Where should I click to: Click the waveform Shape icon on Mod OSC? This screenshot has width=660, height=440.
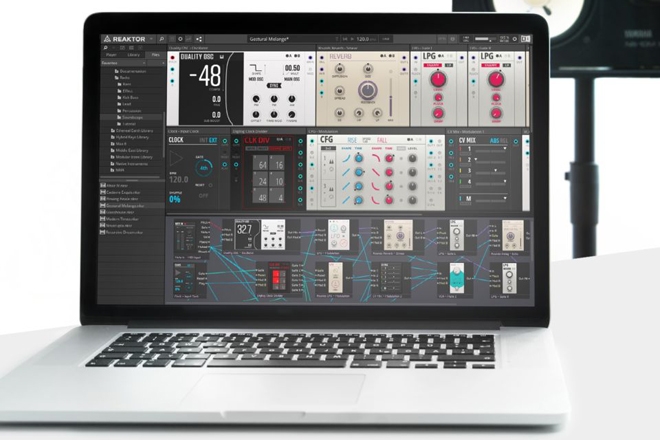click(256, 68)
